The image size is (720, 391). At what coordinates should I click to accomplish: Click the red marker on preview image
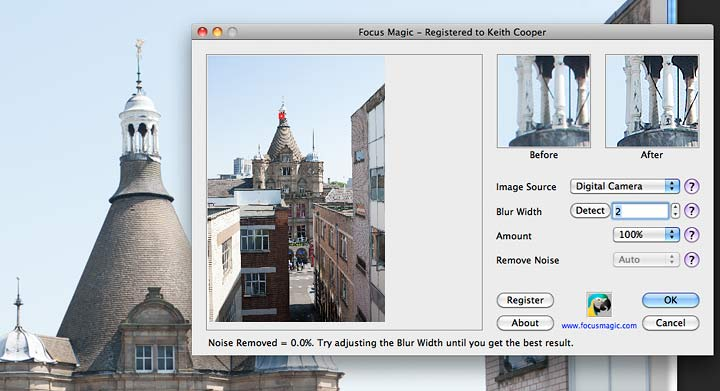pyautogui.click(x=282, y=116)
